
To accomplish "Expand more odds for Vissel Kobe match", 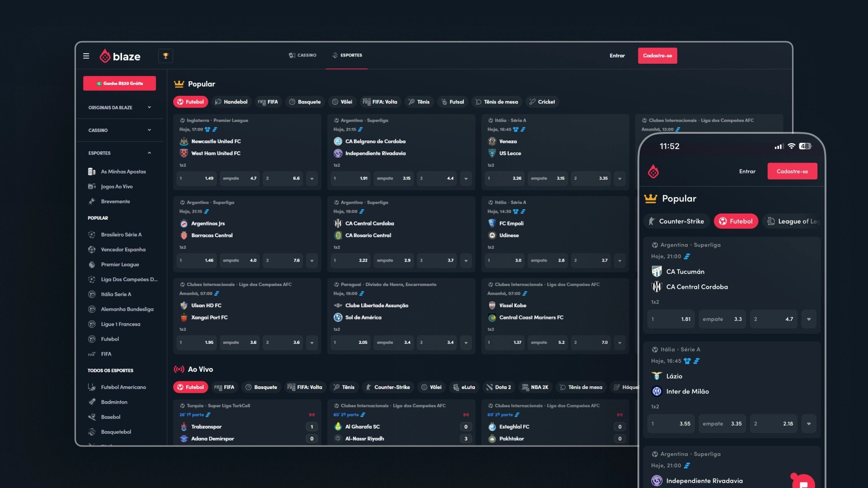I will [x=620, y=343].
